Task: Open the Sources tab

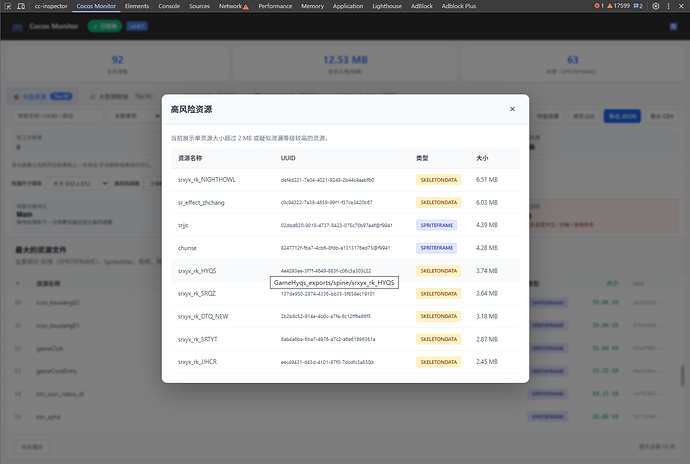Action: (x=199, y=6)
